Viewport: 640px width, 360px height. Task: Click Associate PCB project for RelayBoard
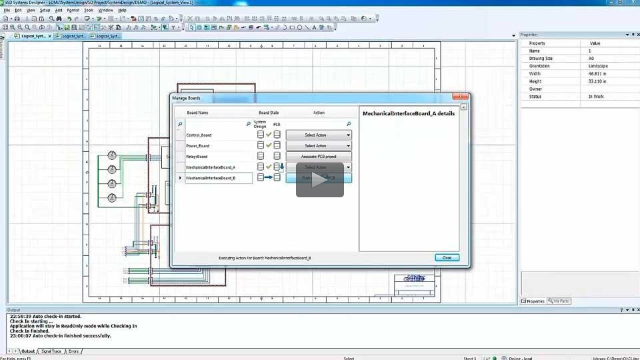319,156
